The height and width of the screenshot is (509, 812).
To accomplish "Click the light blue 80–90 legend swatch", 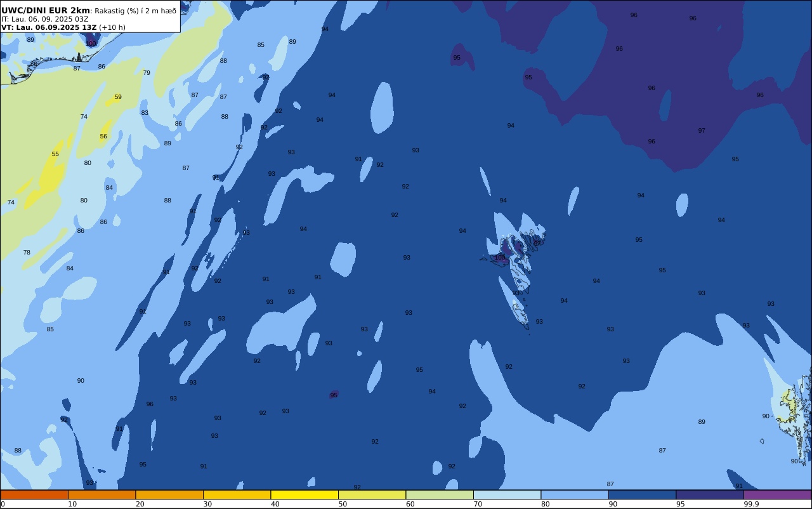I will [575, 494].
